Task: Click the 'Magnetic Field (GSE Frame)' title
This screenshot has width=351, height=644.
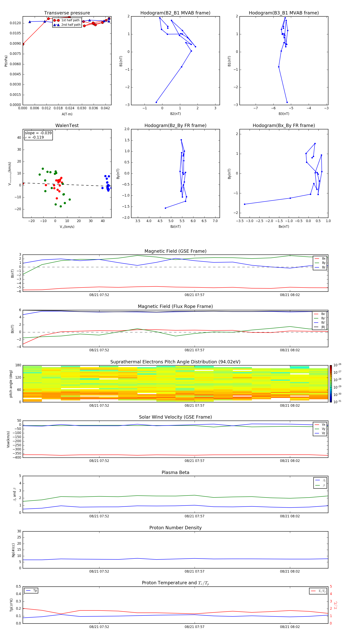Action: click(175, 251)
